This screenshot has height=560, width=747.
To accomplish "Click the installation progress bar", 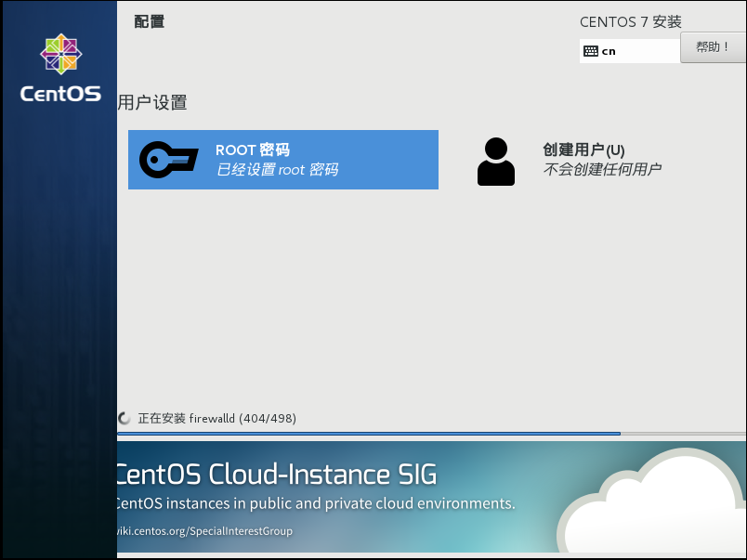I will 432,434.
